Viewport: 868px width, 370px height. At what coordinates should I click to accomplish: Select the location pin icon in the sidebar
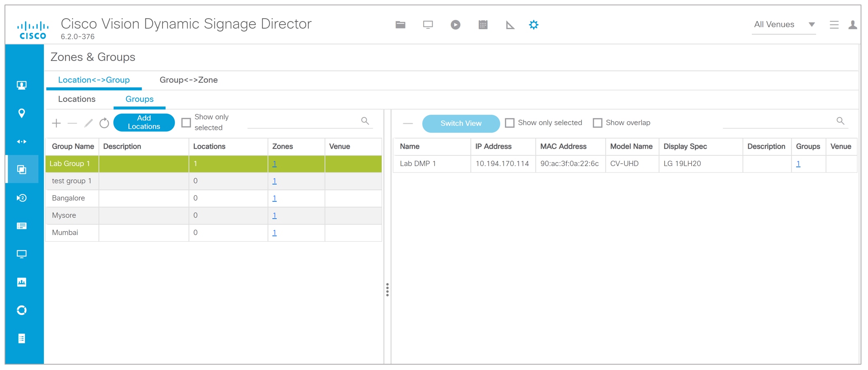[23, 113]
